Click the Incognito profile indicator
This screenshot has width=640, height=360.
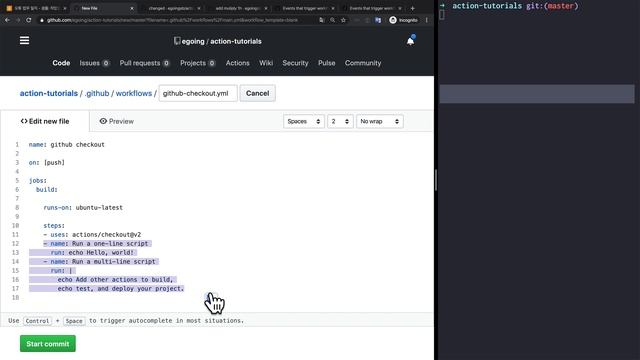point(403,20)
